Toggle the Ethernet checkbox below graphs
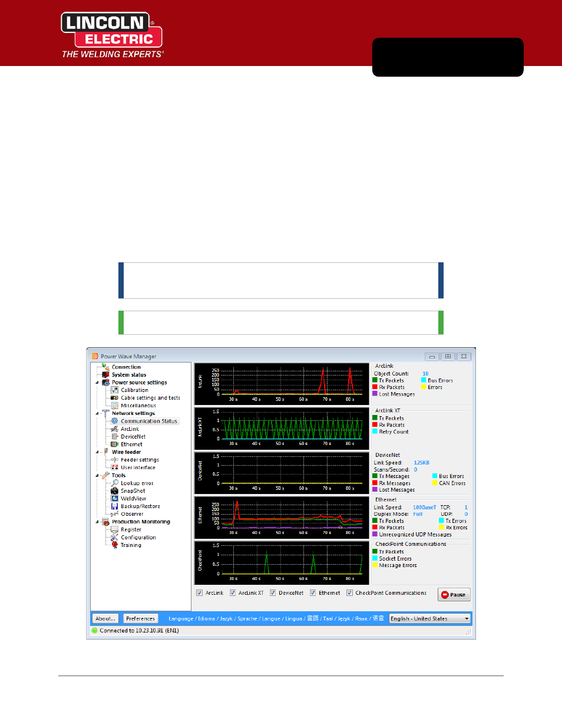 (313, 593)
